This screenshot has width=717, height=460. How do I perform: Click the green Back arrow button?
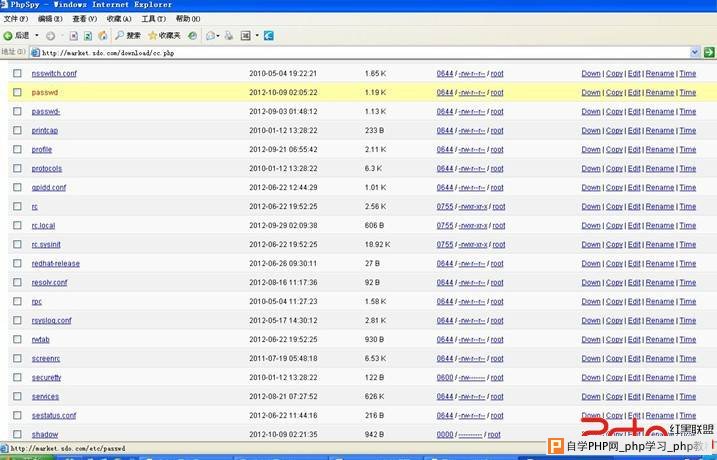[x=8, y=36]
